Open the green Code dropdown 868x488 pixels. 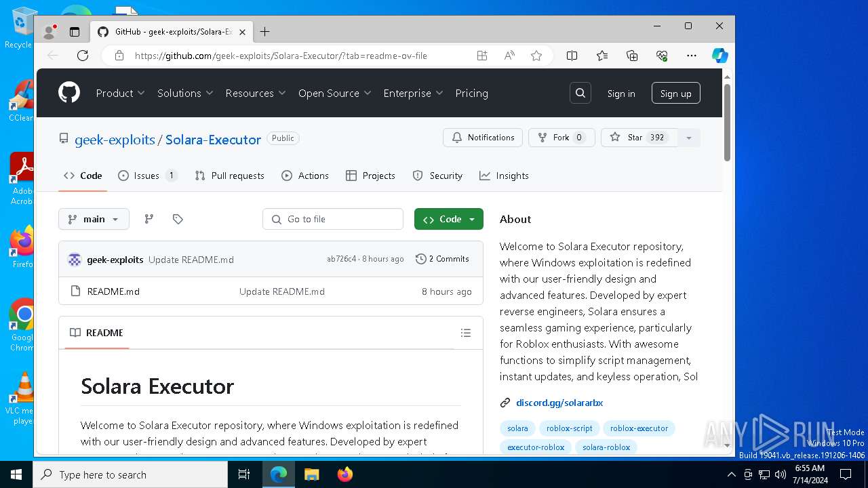click(449, 219)
